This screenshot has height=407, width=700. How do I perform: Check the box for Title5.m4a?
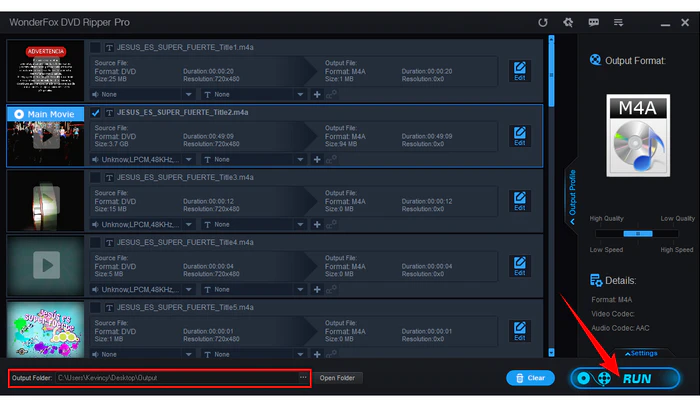95,307
